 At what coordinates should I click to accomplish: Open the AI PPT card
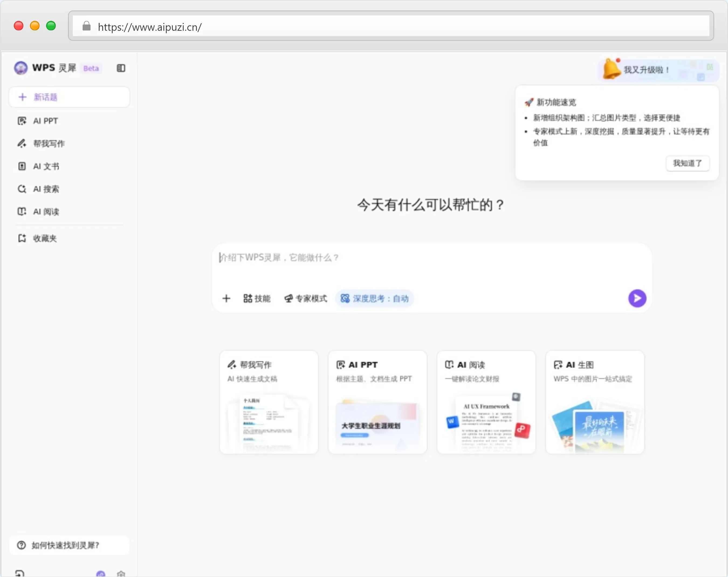coord(377,402)
